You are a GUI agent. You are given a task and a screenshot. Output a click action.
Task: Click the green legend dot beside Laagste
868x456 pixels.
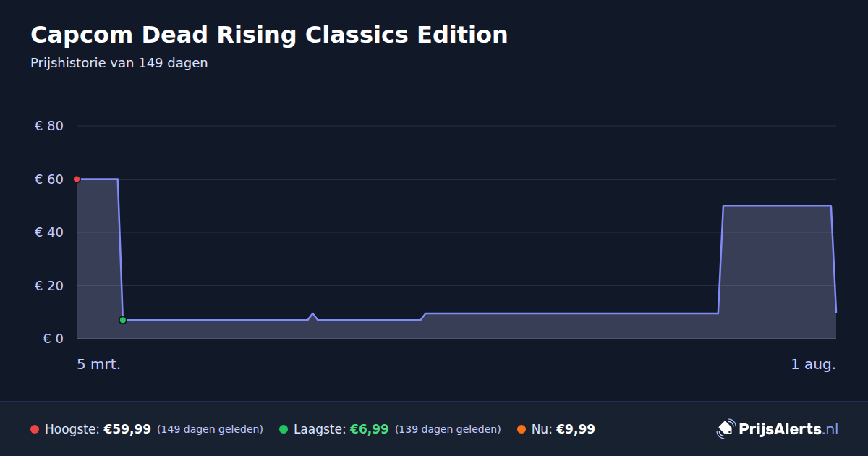pyautogui.click(x=284, y=429)
